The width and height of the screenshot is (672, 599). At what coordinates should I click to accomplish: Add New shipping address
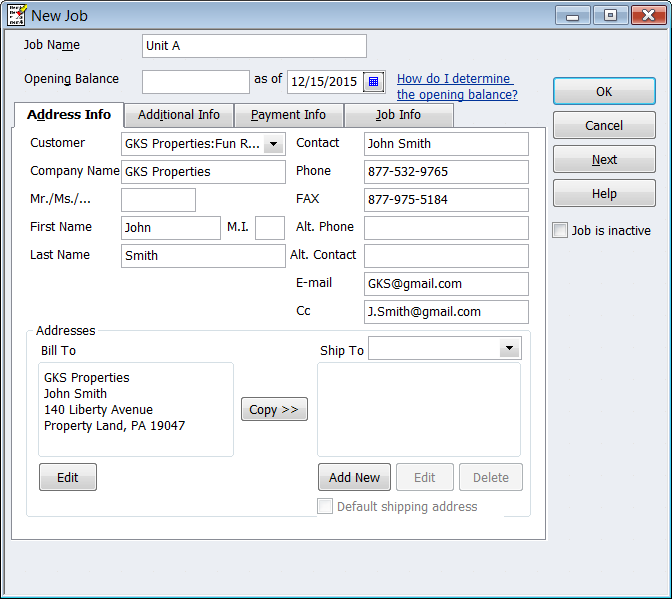pos(354,478)
